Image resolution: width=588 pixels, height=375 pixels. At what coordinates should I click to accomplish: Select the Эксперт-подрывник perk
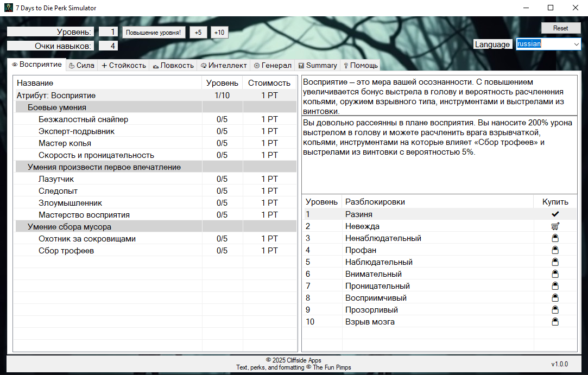pyautogui.click(x=155, y=131)
